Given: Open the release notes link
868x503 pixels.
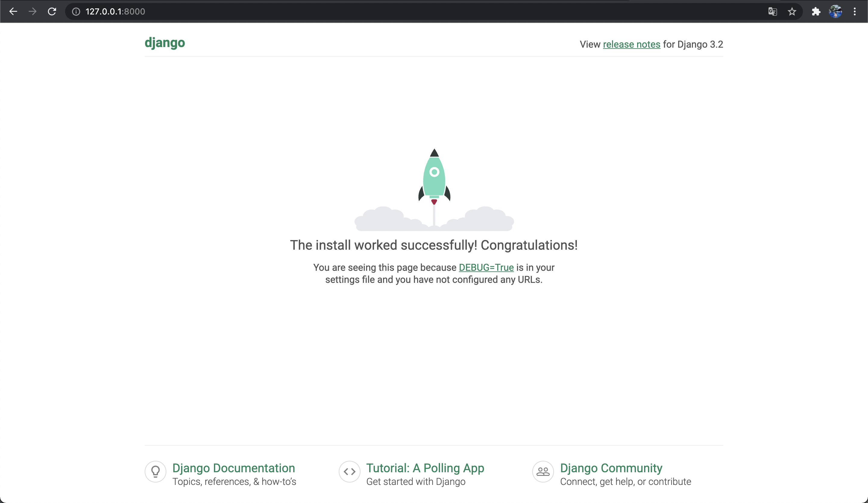Looking at the screenshot, I should [631, 44].
